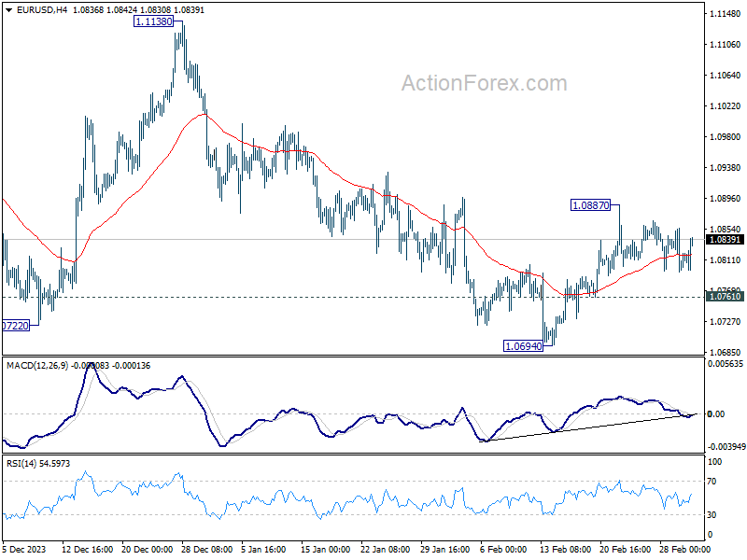Viewport: 747px width, 560px height.
Task: Click the 1.11060 price axis value
Action: pos(726,44)
